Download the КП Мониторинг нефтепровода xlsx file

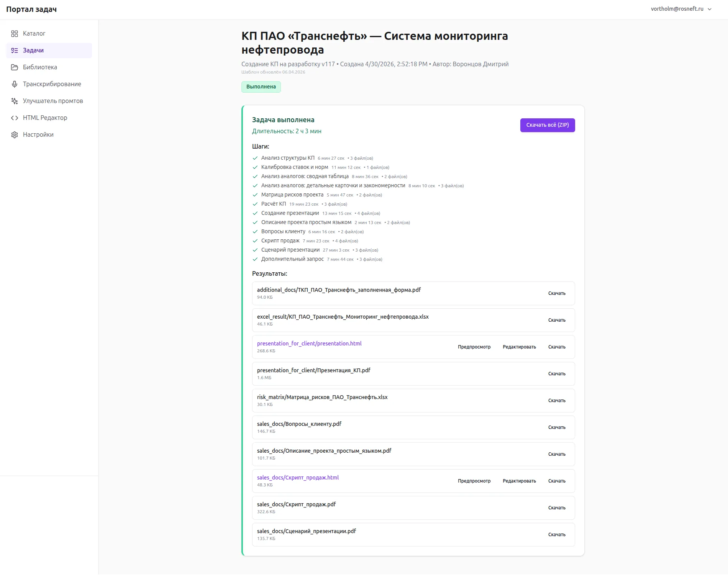pos(557,320)
